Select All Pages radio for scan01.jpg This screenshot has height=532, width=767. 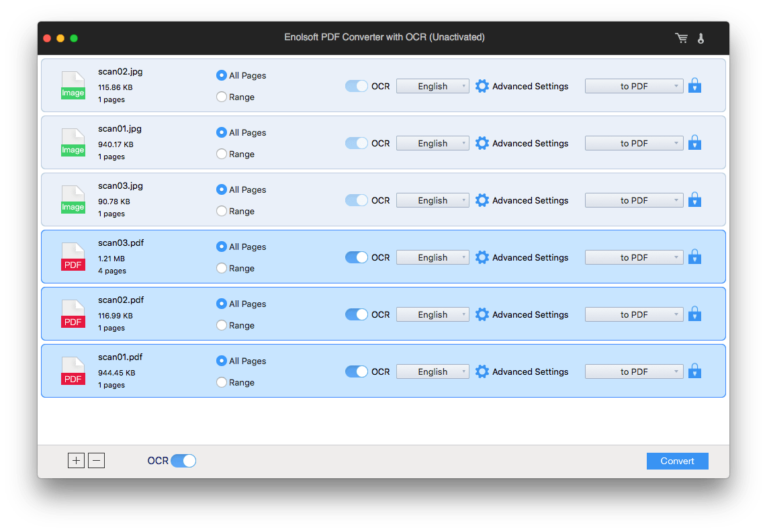point(222,132)
